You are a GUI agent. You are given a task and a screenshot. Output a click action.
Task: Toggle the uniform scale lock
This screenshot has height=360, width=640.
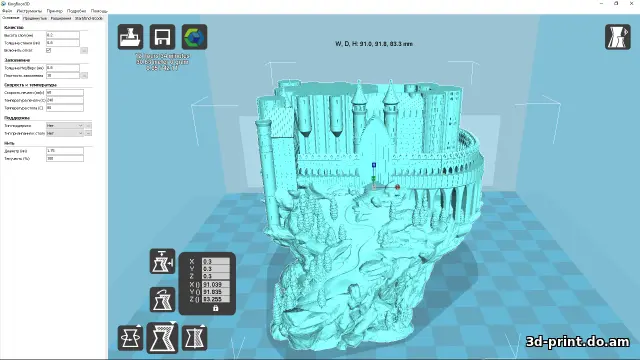pyautogui.click(x=216, y=308)
